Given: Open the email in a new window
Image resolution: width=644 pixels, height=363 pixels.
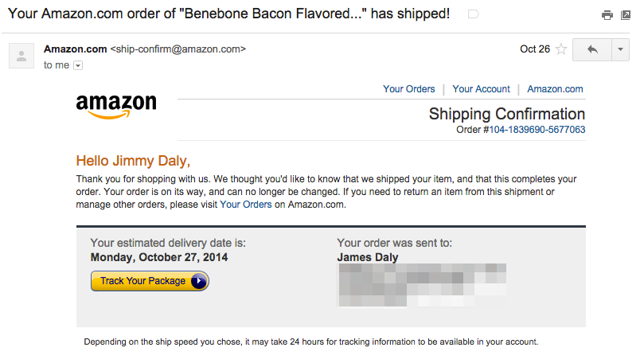Looking at the screenshot, I should click(x=628, y=15).
